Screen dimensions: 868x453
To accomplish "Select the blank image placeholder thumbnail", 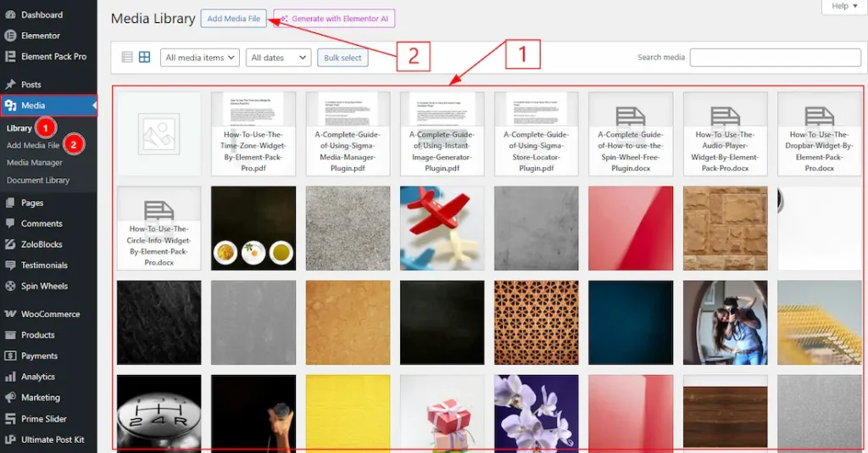I will coord(159,134).
